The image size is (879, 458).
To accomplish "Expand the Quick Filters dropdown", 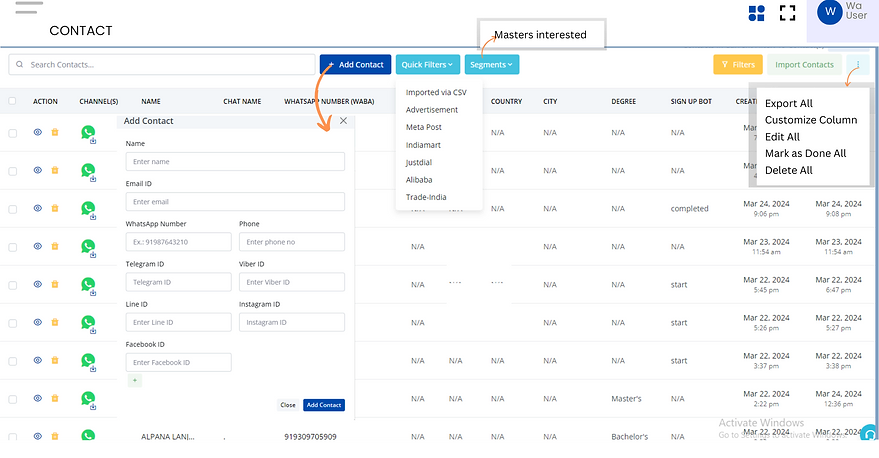I will click(x=427, y=65).
